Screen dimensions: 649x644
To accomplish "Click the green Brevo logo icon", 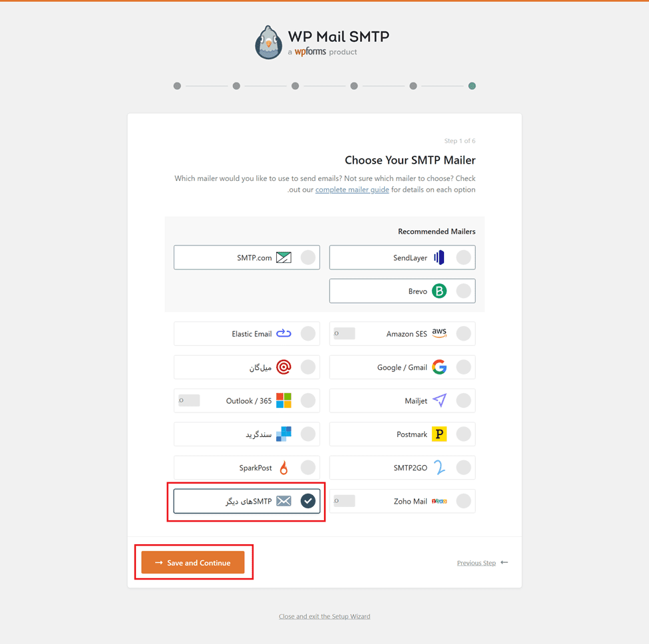I will pyautogui.click(x=439, y=291).
